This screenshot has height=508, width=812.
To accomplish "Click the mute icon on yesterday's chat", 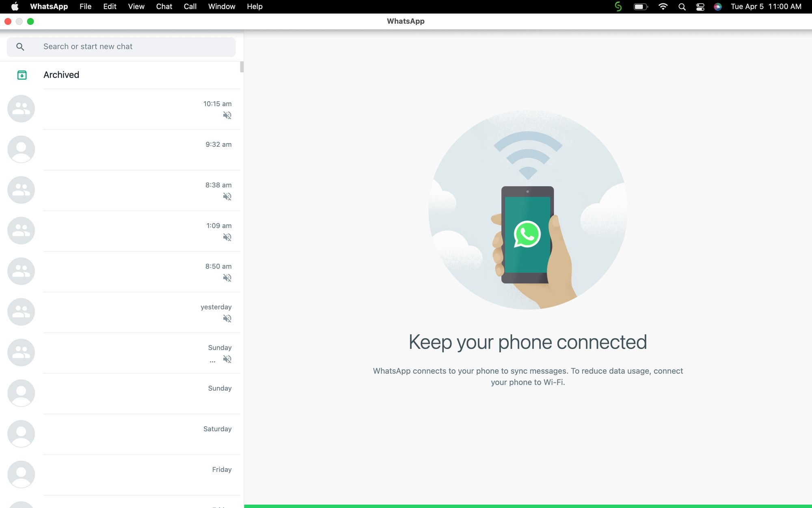I will coord(227,318).
